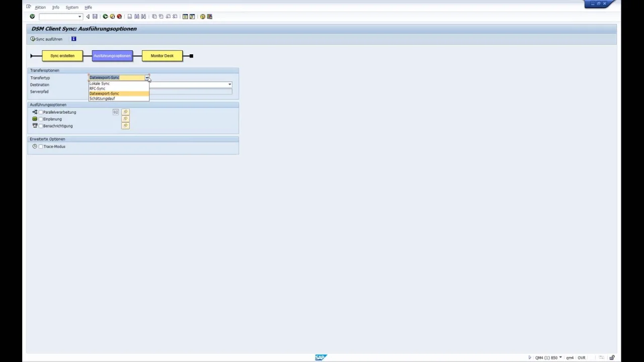This screenshot has height=362, width=644.
Task: Click the Last Page icon
Action: (x=175, y=17)
